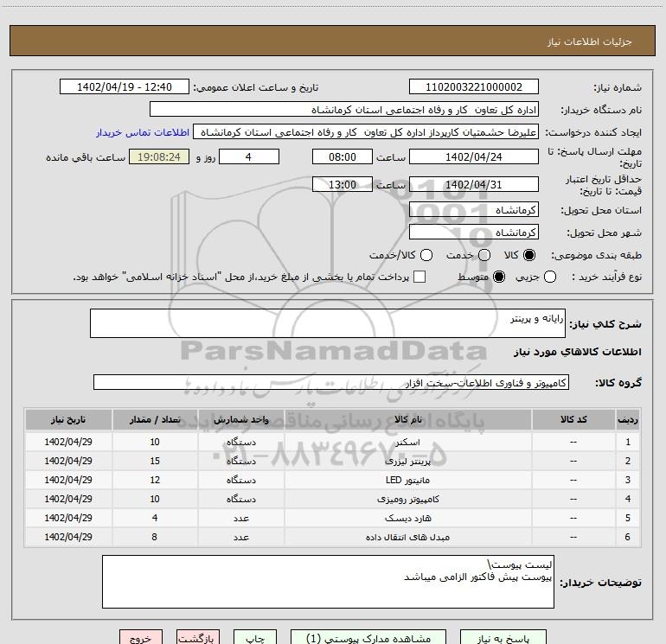
Task: Click the واحد شمارش column header
Action: pyautogui.click(x=240, y=419)
